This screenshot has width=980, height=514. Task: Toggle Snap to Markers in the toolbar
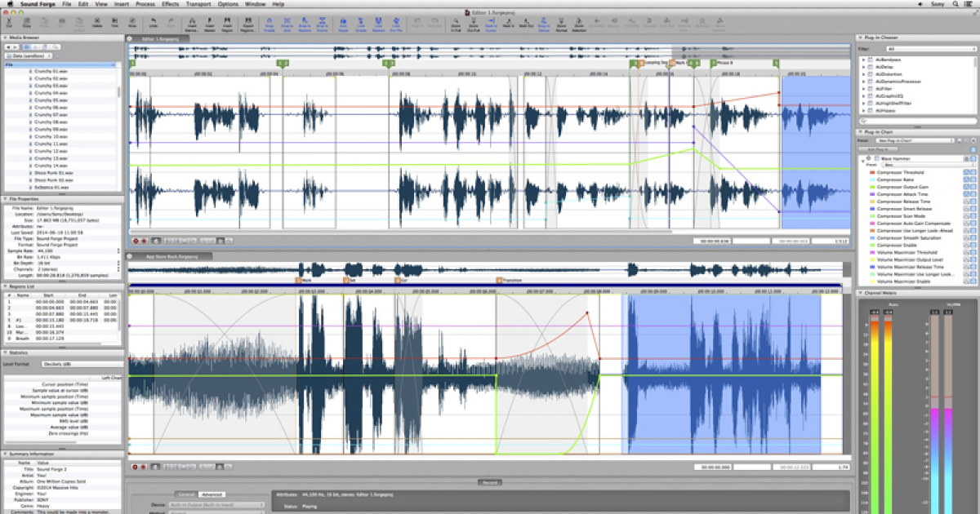tap(305, 24)
